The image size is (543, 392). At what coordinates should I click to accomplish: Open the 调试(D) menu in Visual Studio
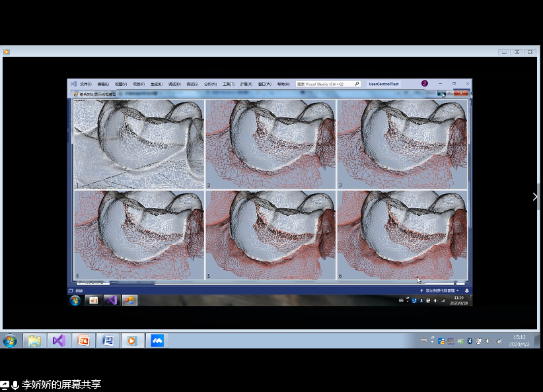coord(174,84)
